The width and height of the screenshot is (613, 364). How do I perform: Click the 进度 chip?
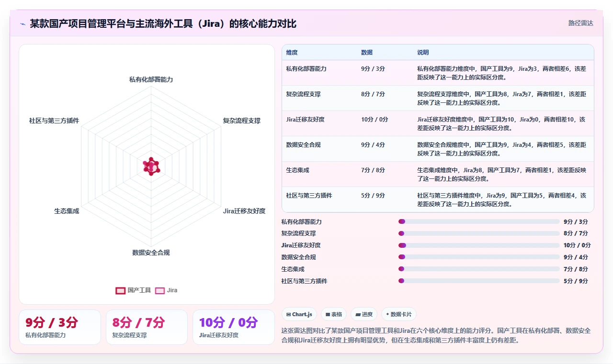point(364,314)
